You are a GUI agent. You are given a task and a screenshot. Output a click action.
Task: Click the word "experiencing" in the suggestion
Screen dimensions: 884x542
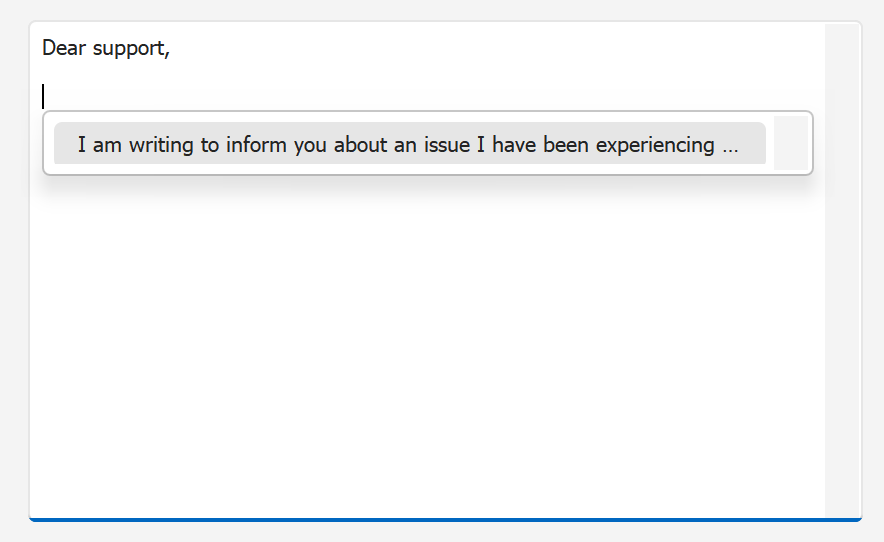coord(654,145)
